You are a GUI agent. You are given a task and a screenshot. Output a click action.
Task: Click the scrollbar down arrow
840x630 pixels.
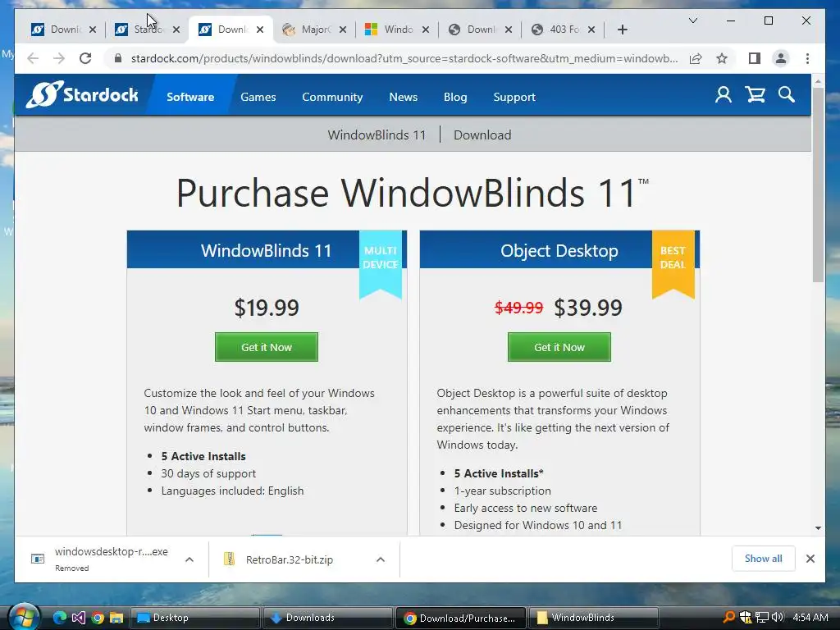click(818, 528)
